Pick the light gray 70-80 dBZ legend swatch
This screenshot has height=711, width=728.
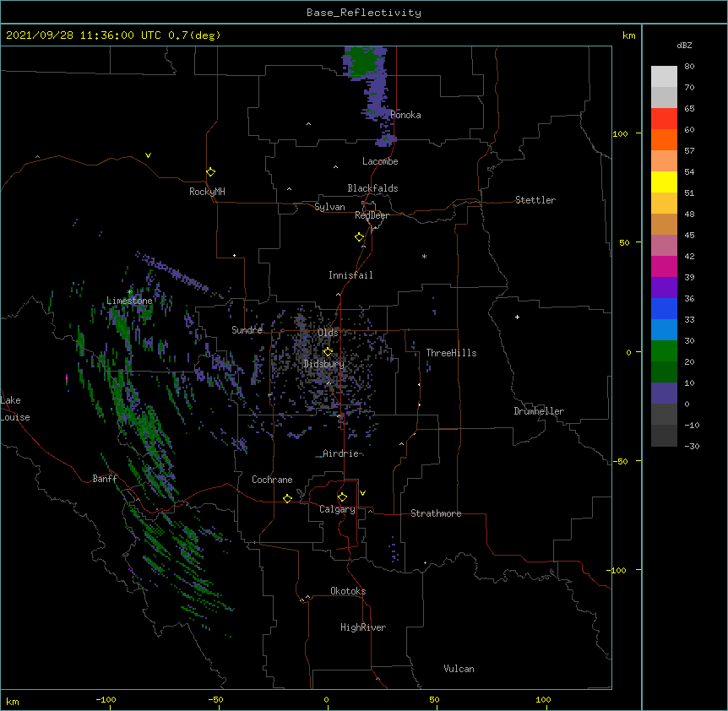(664, 77)
